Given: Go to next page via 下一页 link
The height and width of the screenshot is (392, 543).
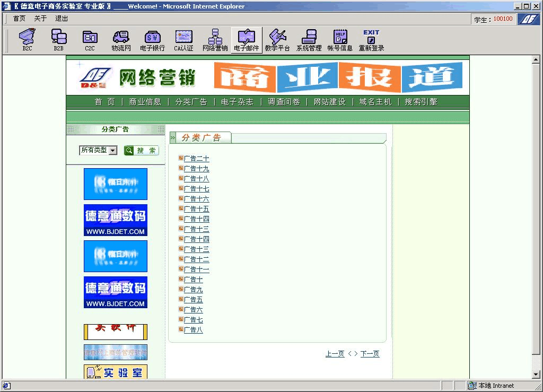Looking at the screenshot, I should pos(370,354).
